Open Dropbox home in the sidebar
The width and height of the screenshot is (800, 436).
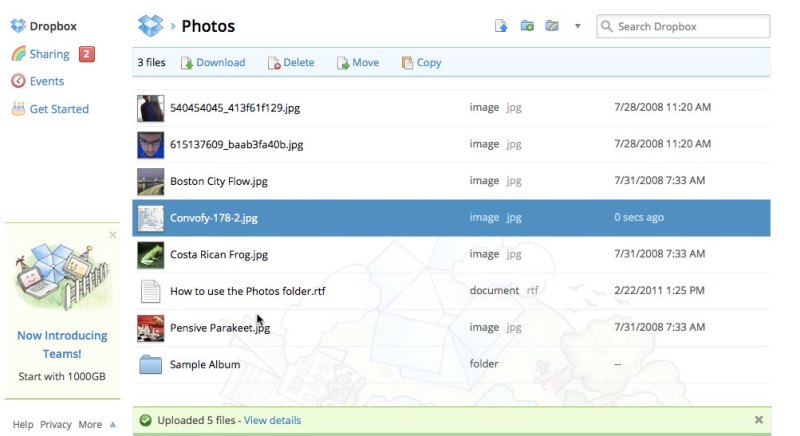click(x=52, y=26)
